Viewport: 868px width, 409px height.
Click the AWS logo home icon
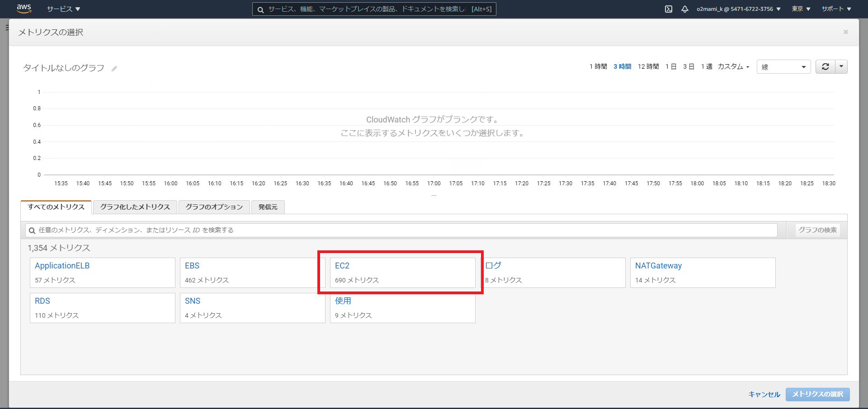tap(24, 9)
